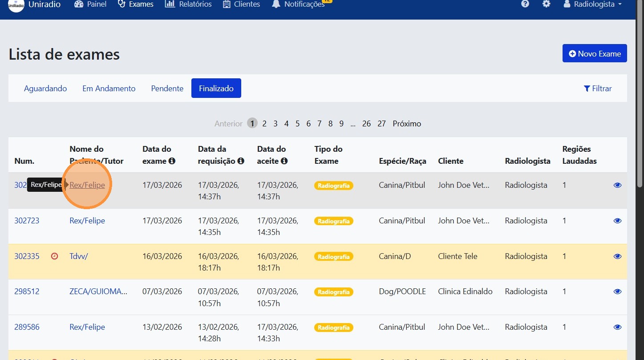This screenshot has height=360, width=644.
Task: Click info icon beside Data do exame
Action: point(172,161)
